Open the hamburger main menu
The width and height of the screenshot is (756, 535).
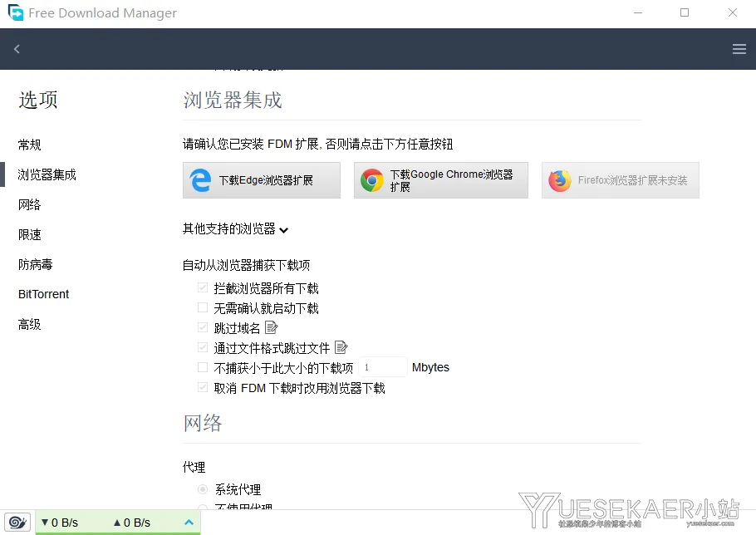(739, 49)
